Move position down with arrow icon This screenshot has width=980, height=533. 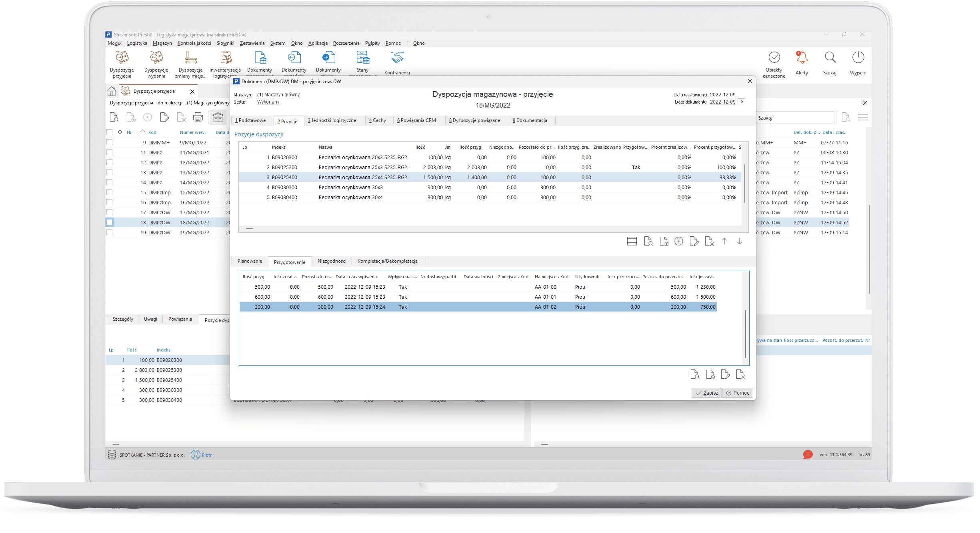pyautogui.click(x=740, y=241)
